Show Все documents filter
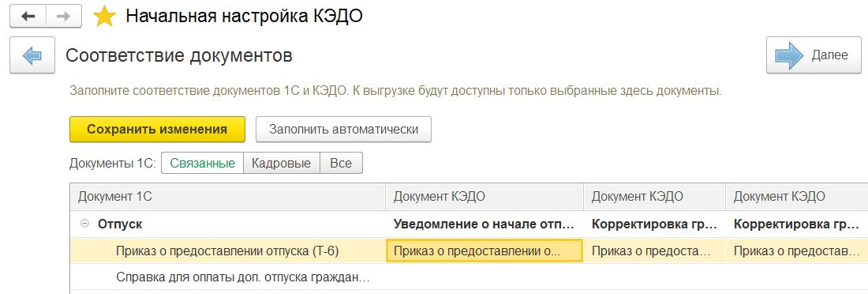 point(341,164)
